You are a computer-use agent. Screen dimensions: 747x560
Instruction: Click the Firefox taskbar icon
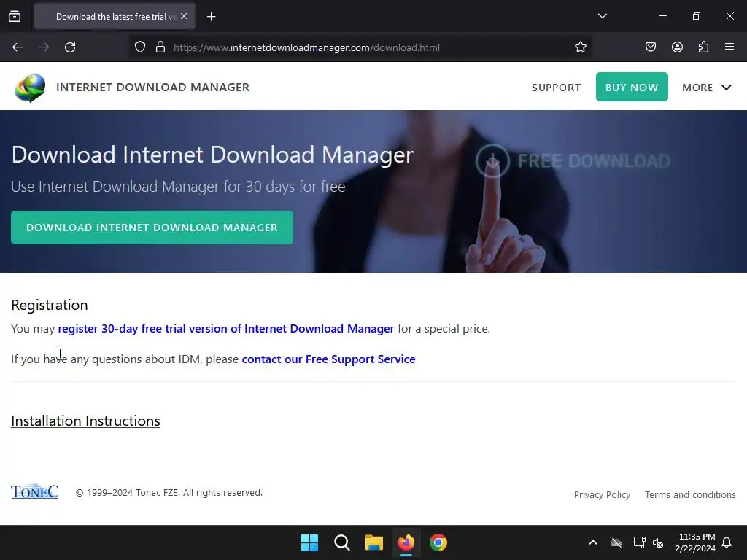406,542
